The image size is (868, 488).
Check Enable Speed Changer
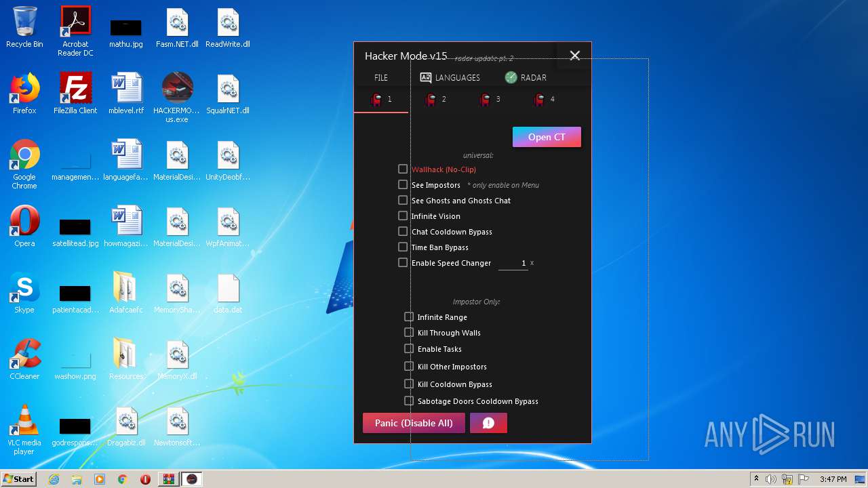pos(403,262)
